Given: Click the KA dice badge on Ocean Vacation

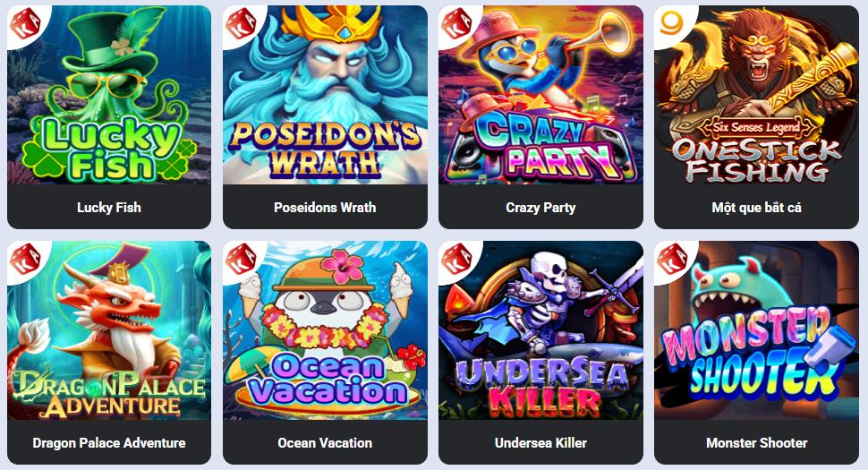Looking at the screenshot, I should [242, 259].
